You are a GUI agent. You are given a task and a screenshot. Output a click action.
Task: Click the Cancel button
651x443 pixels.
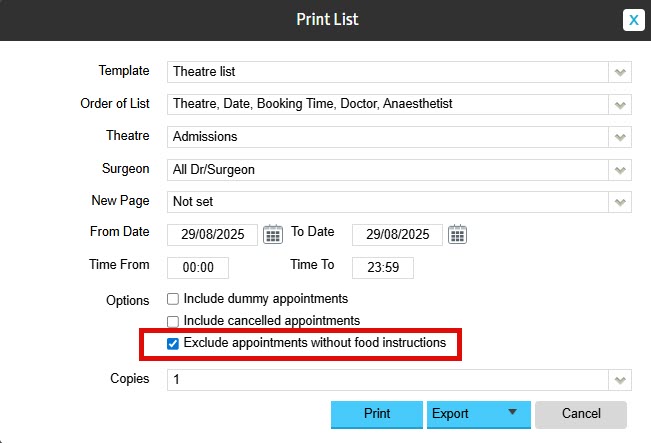click(x=581, y=414)
